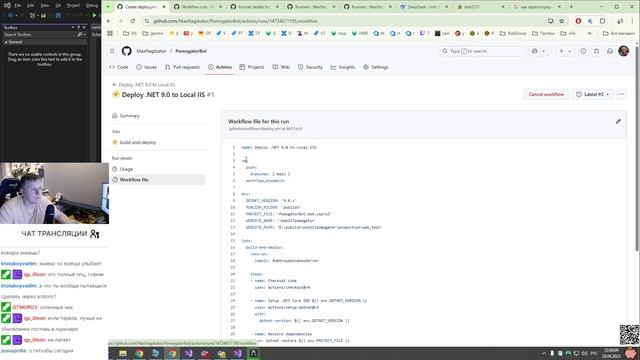Open the Security tab

pyautogui.click(x=310, y=67)
